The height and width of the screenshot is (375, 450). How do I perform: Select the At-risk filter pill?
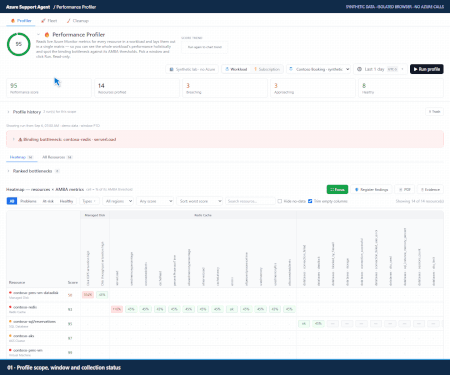(x=48, y=201)
